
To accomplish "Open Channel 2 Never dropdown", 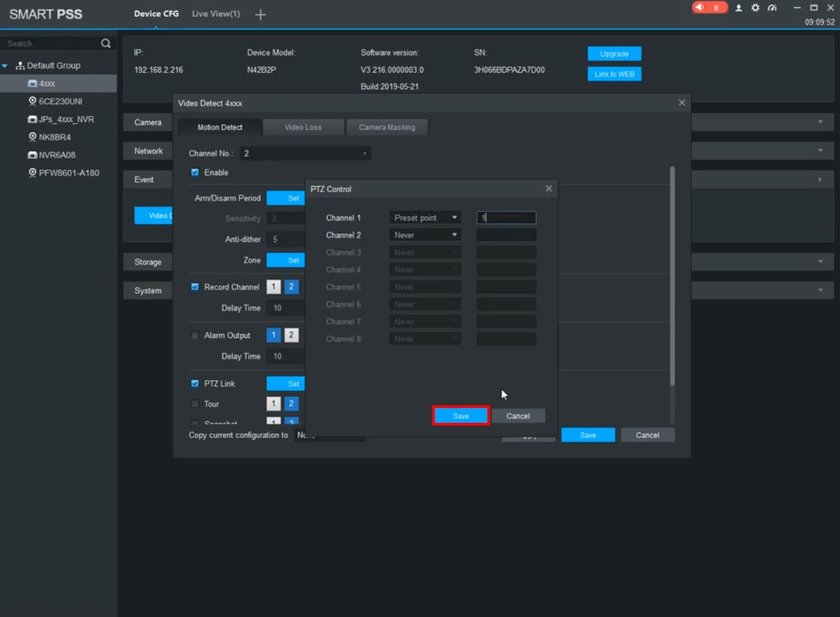I will click(425, 235).
